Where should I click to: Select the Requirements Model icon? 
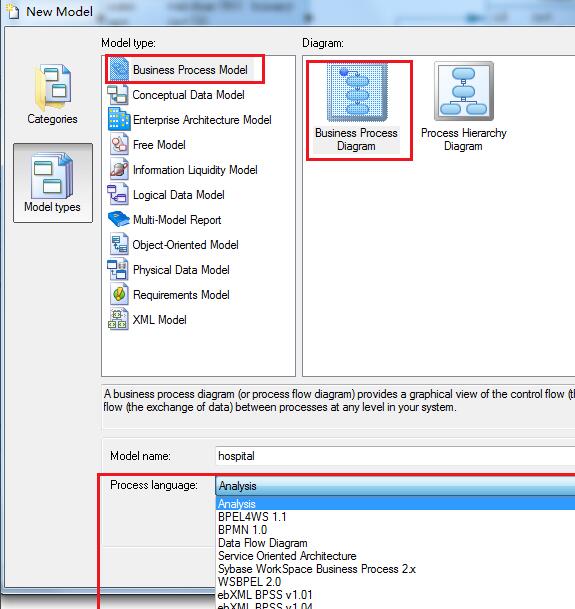(x=119, y=294)
